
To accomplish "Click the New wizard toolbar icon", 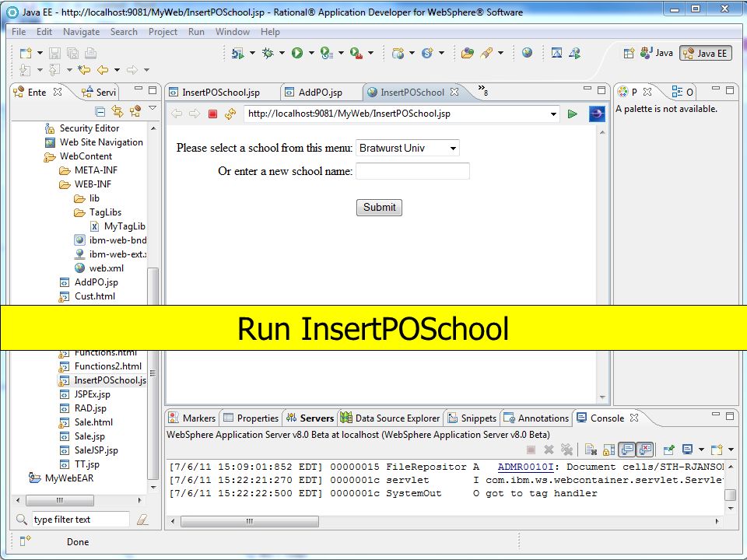I will click(x=25, y=53).
